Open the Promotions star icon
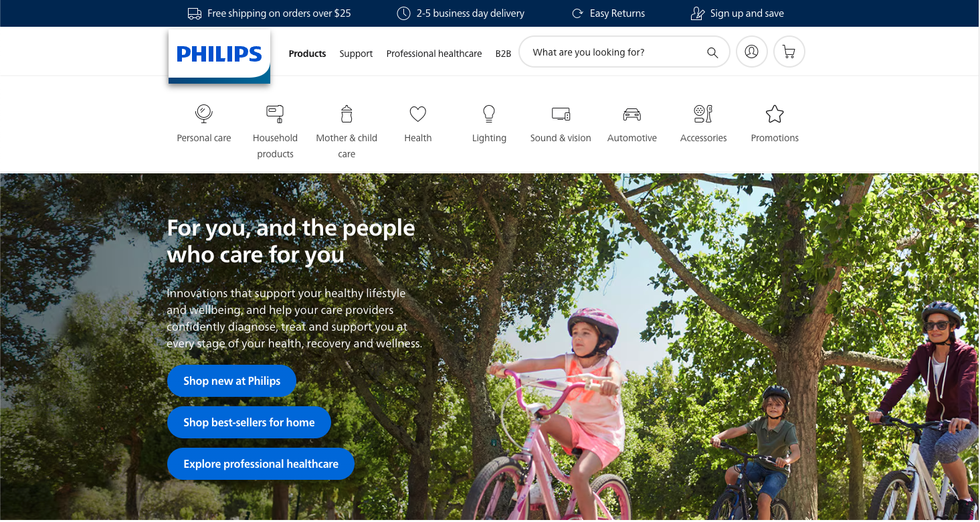The height and width of the screenshot is (522, 980). (x=775, y=114)
